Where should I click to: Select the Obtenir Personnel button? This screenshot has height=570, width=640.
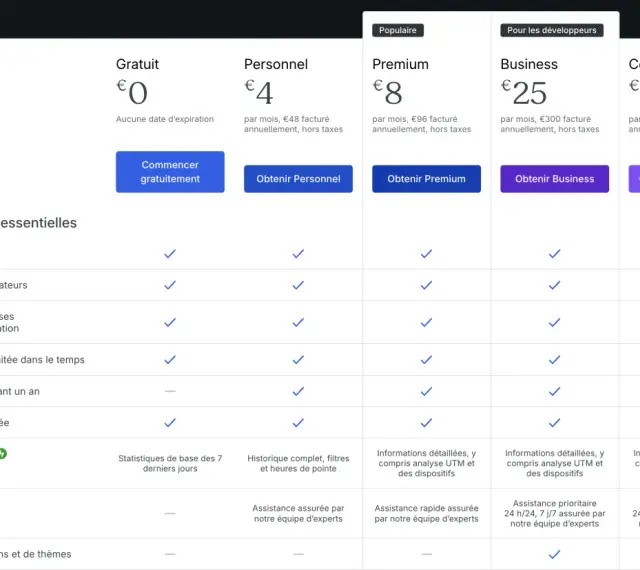[x=298, y=179]
